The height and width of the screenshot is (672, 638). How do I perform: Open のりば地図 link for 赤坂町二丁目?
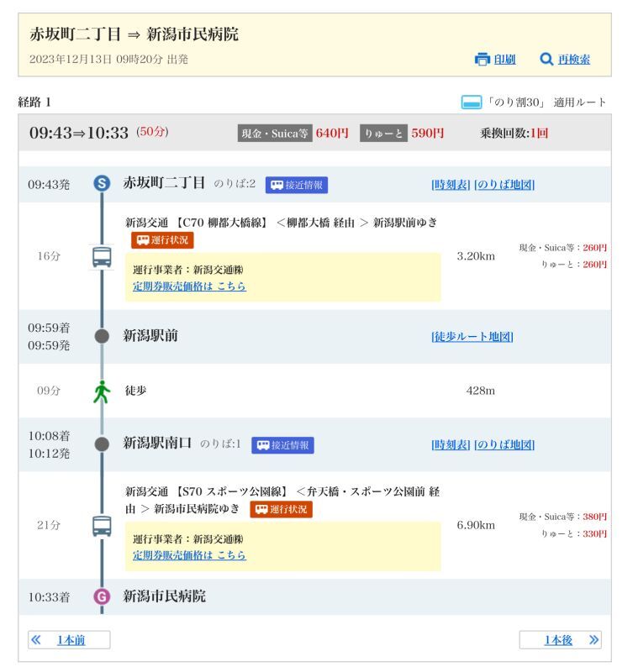coord(504,185)
